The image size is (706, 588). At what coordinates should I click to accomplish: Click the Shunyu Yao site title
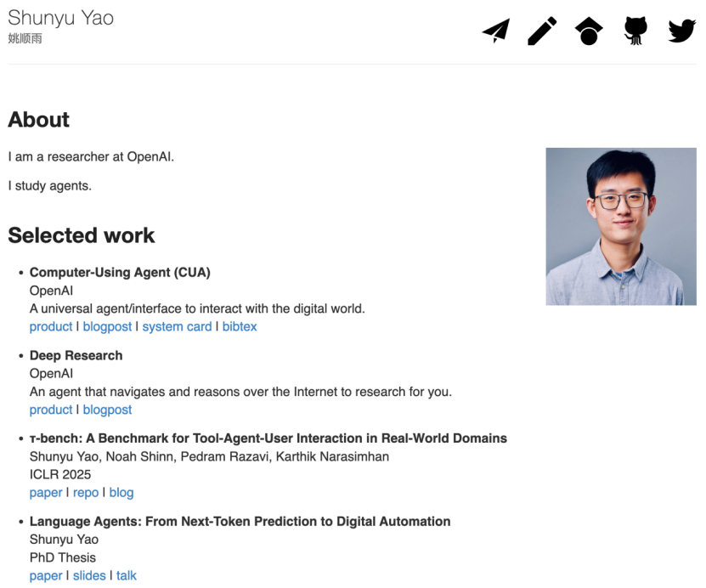61,18
